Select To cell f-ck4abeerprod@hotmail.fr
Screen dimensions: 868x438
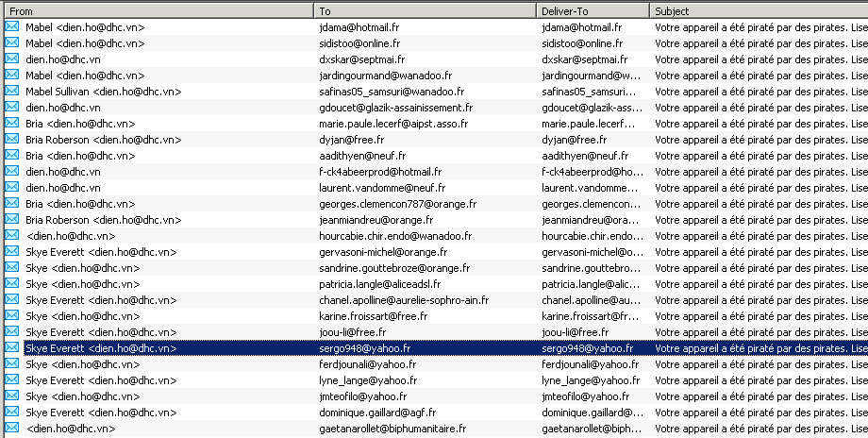[x=379, y=172]
